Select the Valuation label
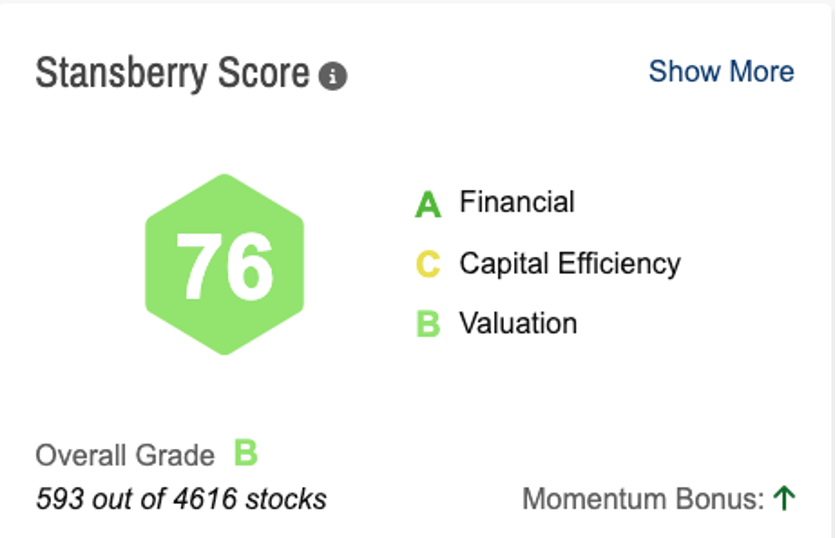Image resolution: width=836 pixels, height=538 pixels. pyautogui.click(x=518, y=324)
